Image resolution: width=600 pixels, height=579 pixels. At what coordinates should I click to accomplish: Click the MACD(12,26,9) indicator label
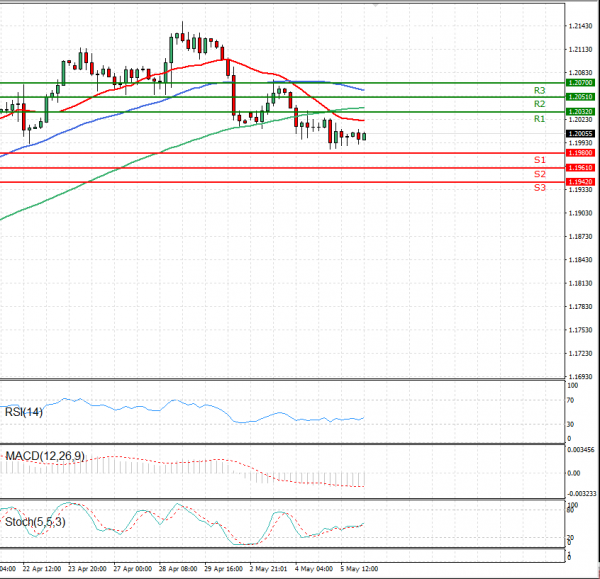(45, 456)
